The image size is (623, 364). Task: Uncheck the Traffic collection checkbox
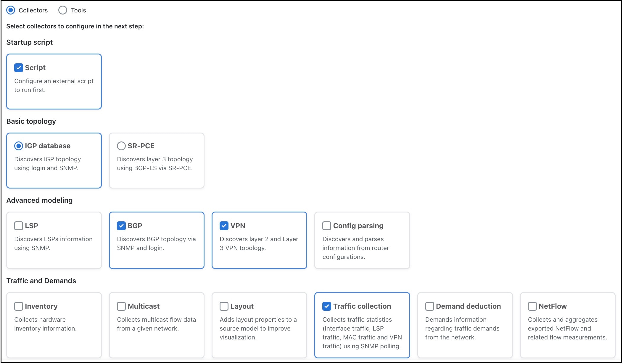(x=326, y=306)
